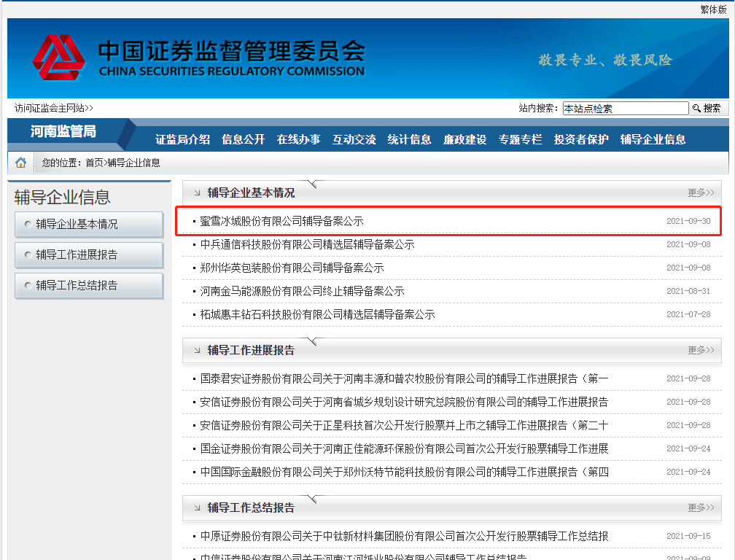735x560 pixels.
Task: Open 投资者保护 menu item
Action: [x=581, y=139]
